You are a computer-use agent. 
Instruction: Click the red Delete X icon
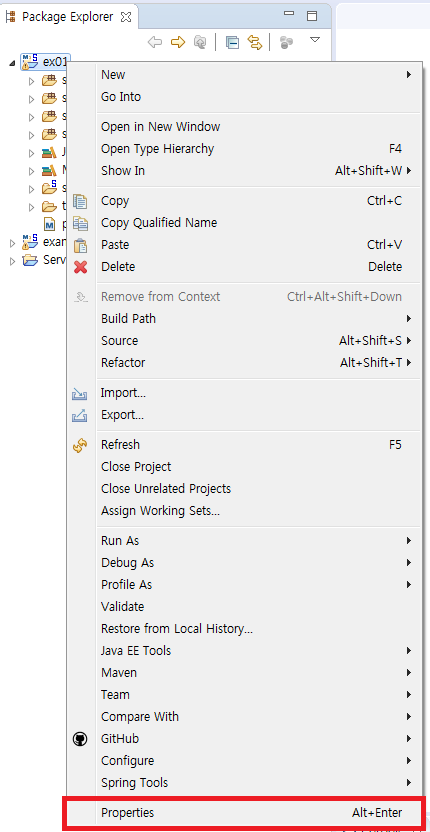click(80, 267)
